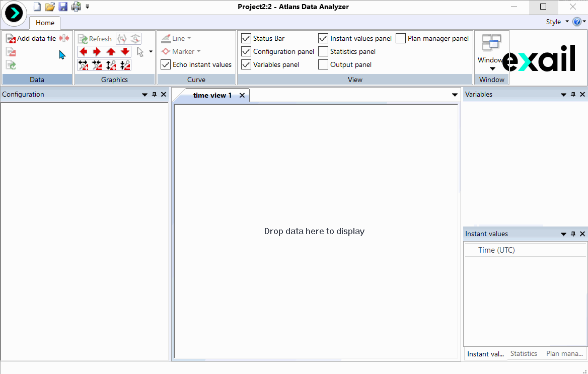Click the red up arrow pan button
588x374 pixels.
click(111, 52)
